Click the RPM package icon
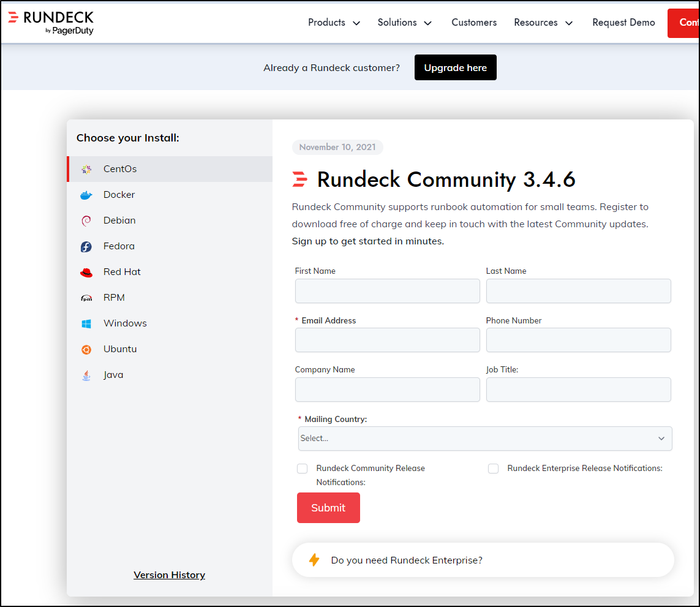This screenshot has width=700, height=607. [86, 298]
